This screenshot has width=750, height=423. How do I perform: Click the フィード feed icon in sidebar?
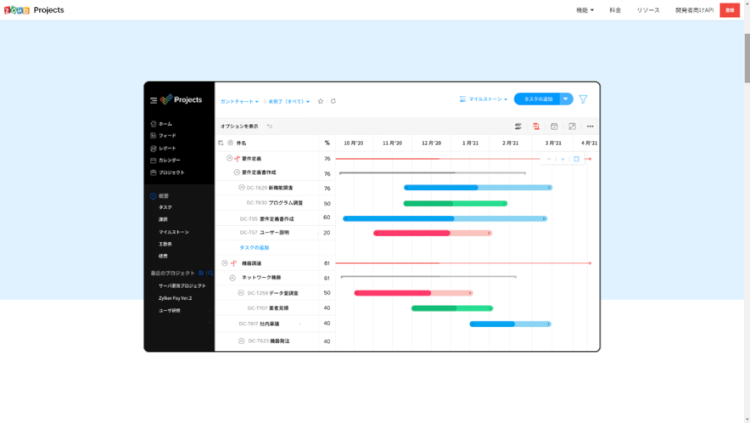point(153,136)
